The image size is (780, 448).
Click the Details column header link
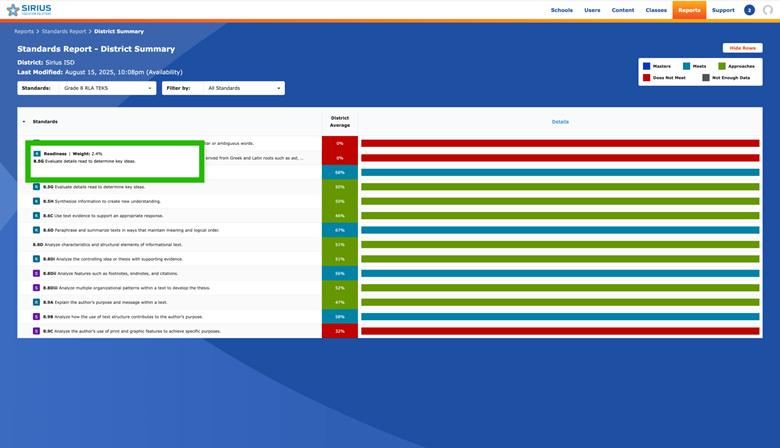pyautogui.click(x=560, y=122)
